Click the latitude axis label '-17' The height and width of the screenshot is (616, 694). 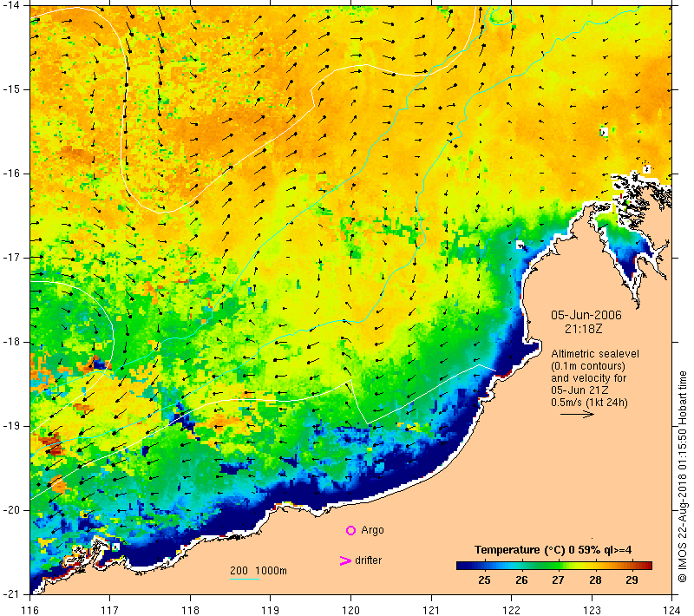[x=10, y=258]
